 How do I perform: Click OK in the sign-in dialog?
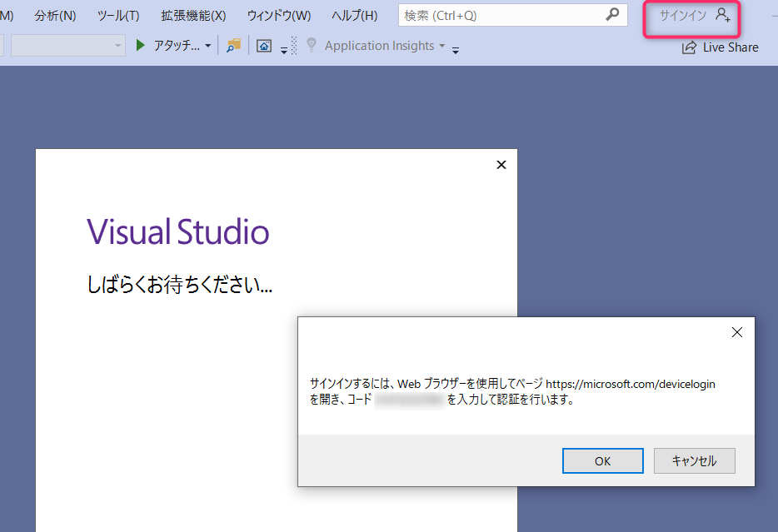603,461
